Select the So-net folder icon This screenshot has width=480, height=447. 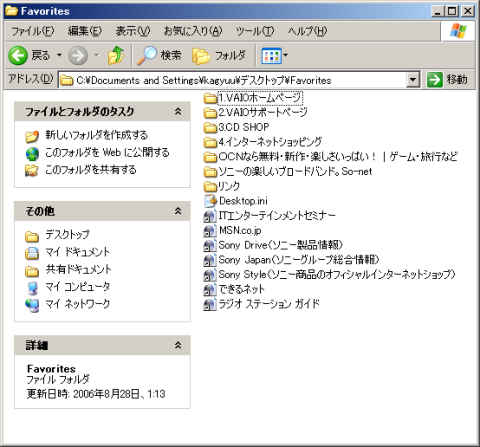point(210,171)
